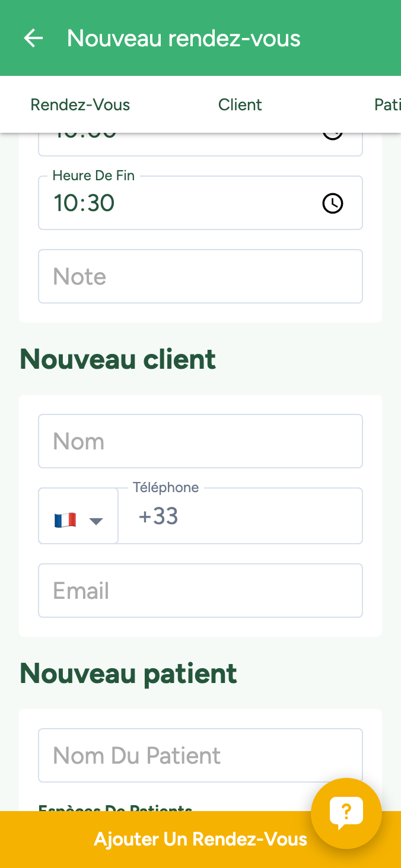Click the yellow help question mark bubble
The image size is (401, 868).
click(x=346, y=813)
